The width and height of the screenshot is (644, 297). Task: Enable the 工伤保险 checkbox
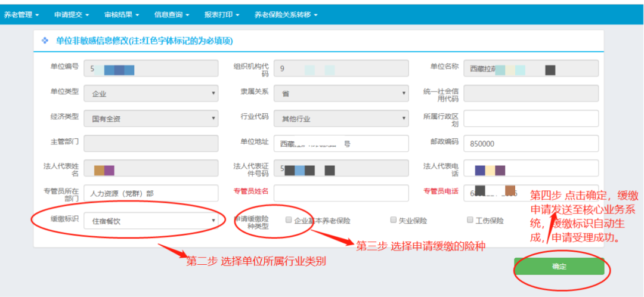(x=470, y=220)
